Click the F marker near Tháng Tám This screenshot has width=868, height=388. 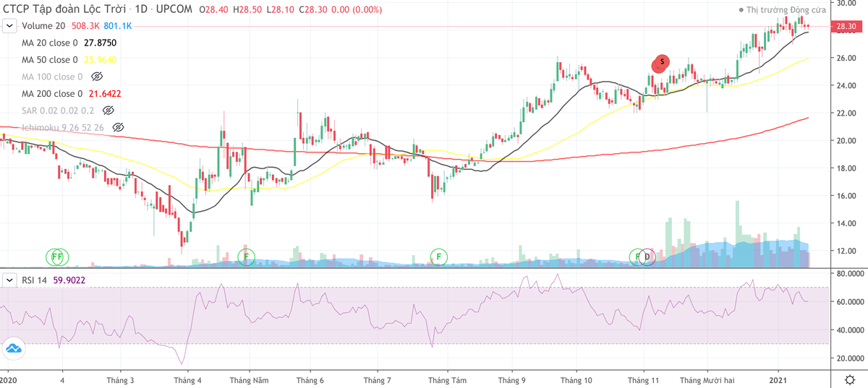(x=438, y=256)
